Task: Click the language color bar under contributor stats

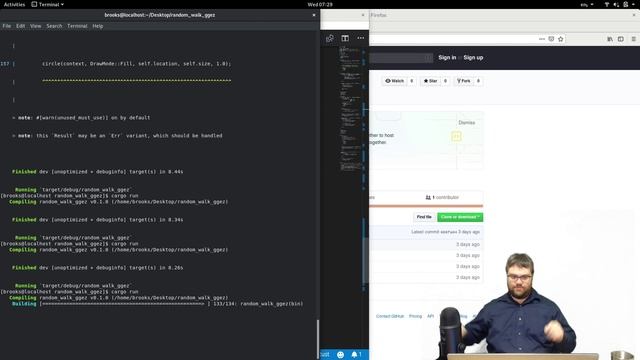Action: point(426,206)
